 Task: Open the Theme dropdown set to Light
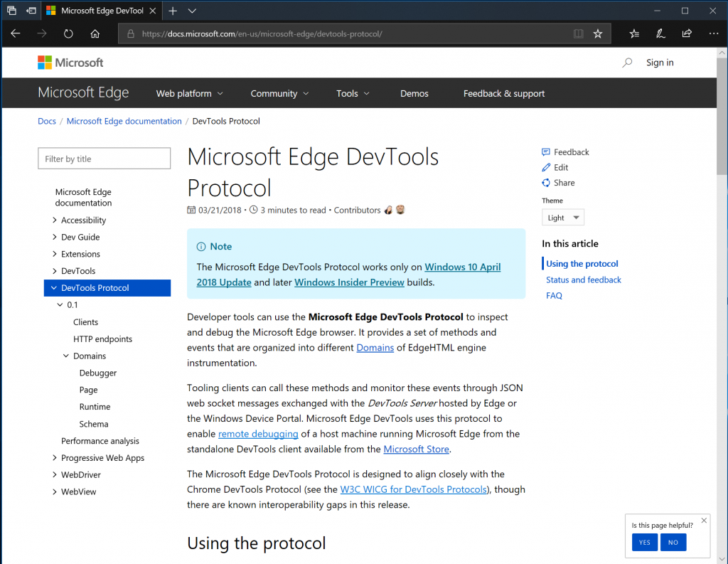tap(563, 218)
